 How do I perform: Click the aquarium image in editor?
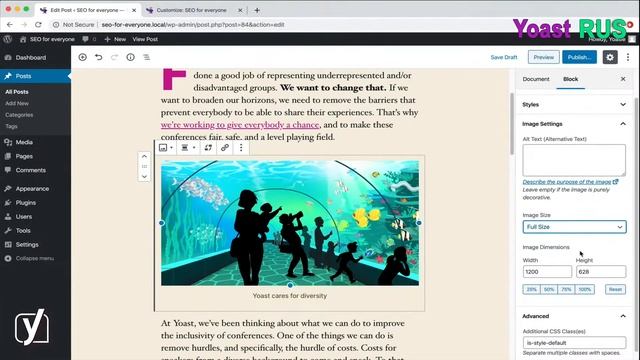(290, 223)
